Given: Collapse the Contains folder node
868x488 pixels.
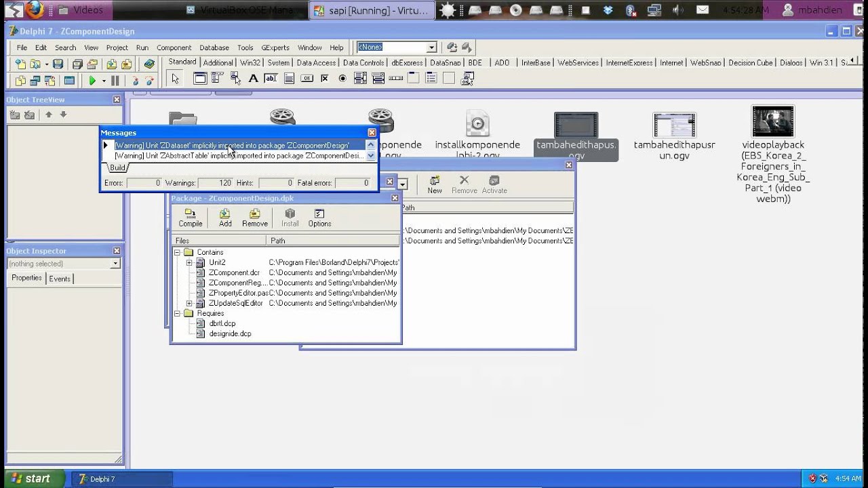Looking at the screenshot, I should coord(178,252).
